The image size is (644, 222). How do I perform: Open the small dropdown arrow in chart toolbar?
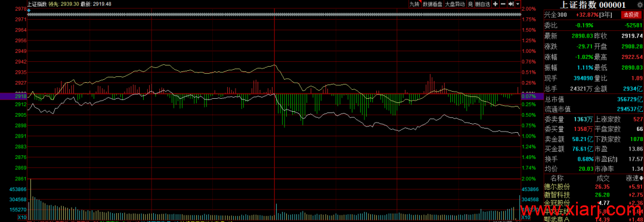(518, 4)
